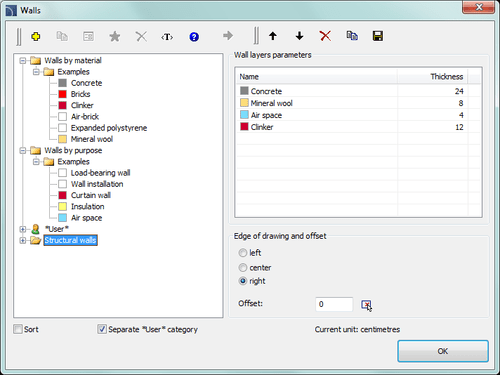Collapse Examples under Walls by purpose
Viewport: 500px width, 375px height.
pyautogui.click(x=36, y=162)
